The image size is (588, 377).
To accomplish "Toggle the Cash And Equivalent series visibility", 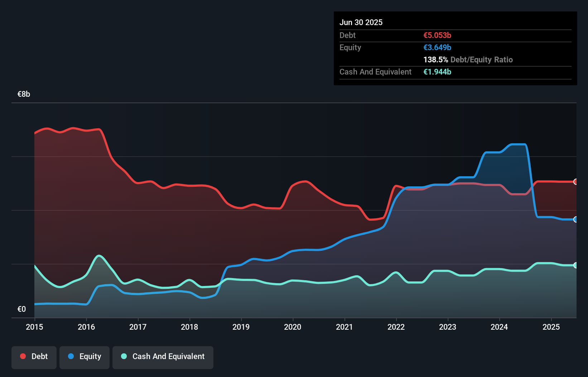I will click(x=163, y=357).
